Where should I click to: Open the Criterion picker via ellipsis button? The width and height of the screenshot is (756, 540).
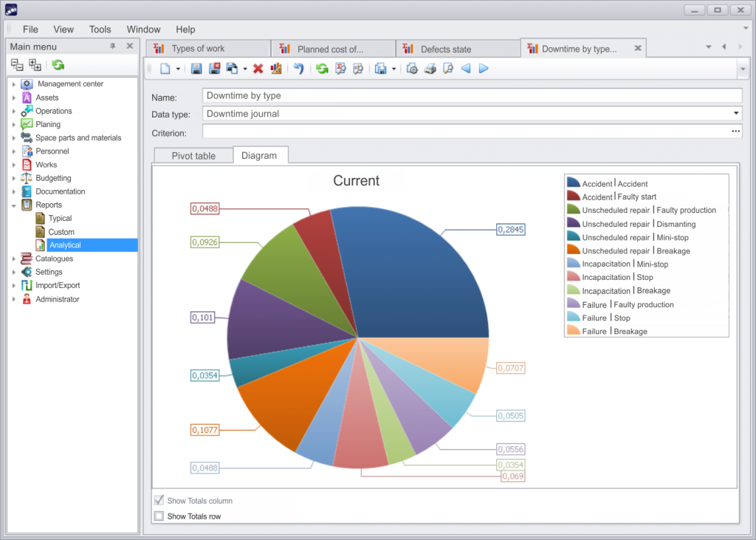click(735, 131)
